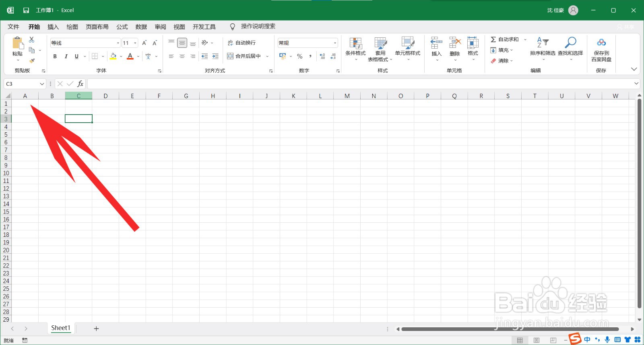Open Format as Table (套用表格格式)
The height and width of the screenshot is (345, 644).
coord(380,49)
